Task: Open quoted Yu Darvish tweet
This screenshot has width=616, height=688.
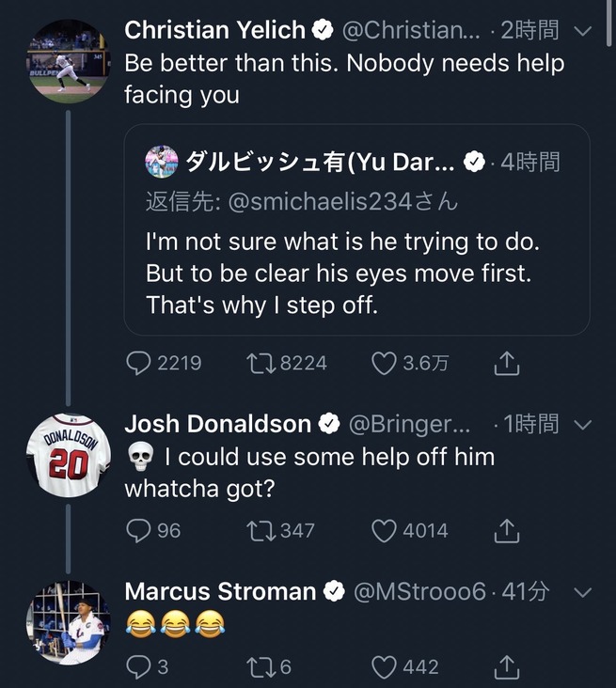Action: point(356,273)
